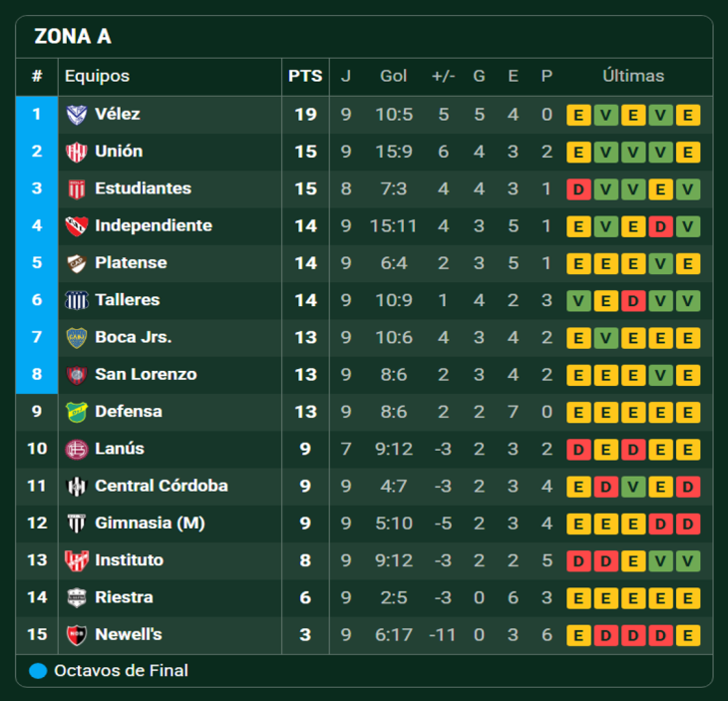Select the Estudiantes crest icon

(x=77, y=188)
